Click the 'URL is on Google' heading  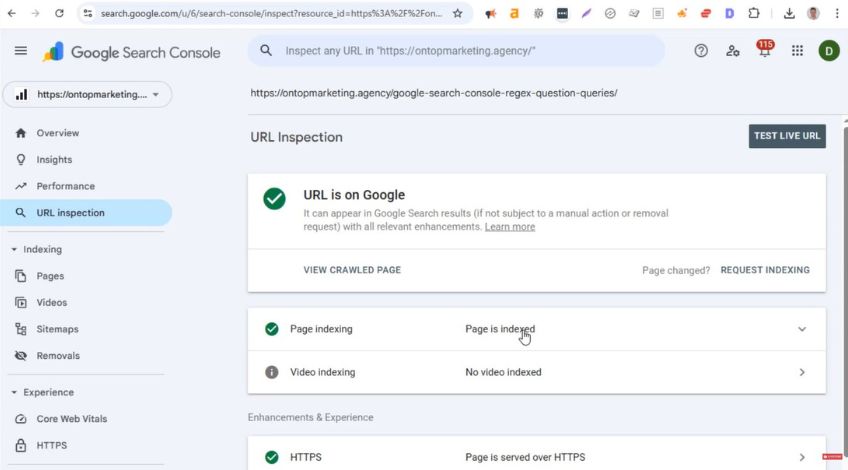coord(354,195)
